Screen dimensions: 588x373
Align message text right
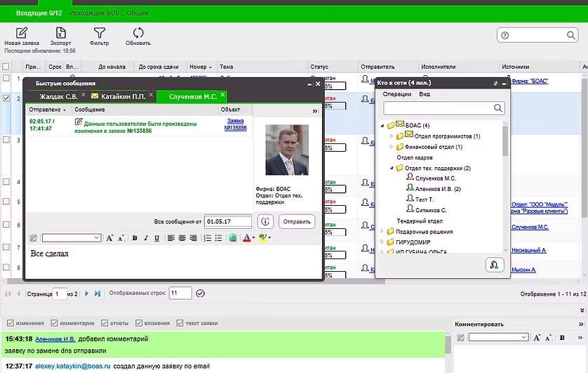(x=194, y=238)
